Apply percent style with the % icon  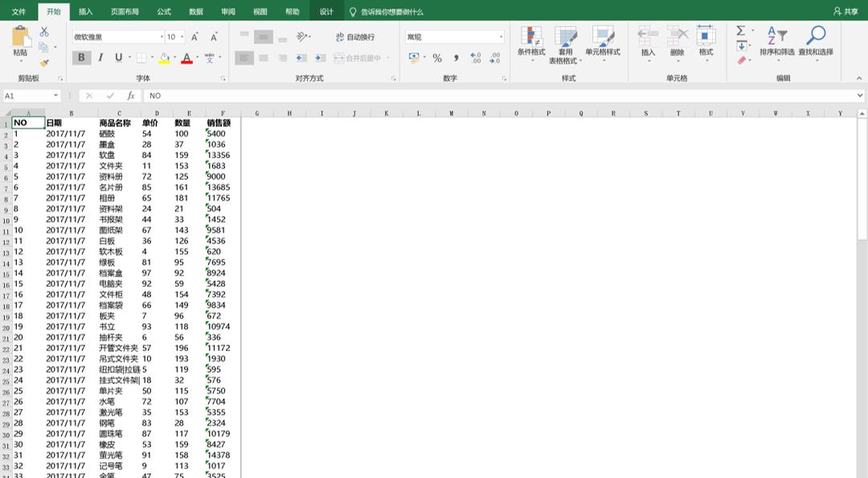click(x=437, y=58)
